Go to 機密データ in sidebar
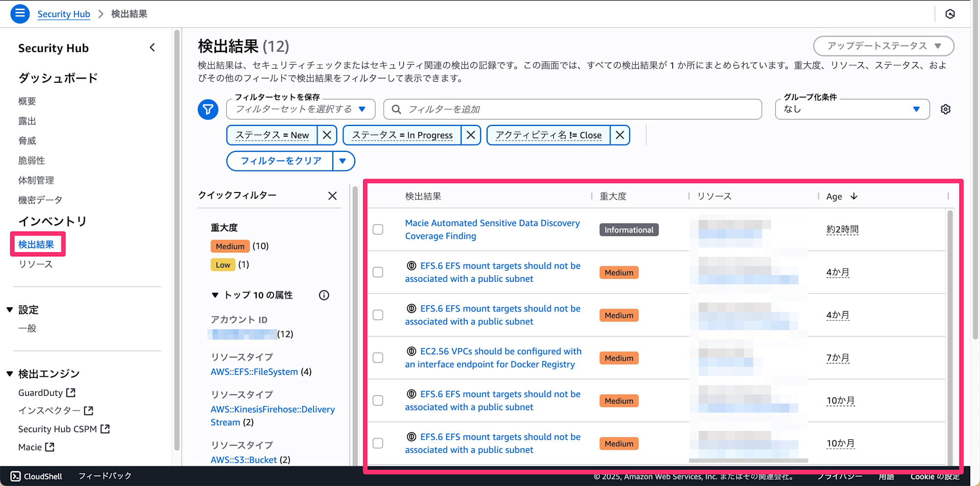980x486 pixels. (40, 199)
